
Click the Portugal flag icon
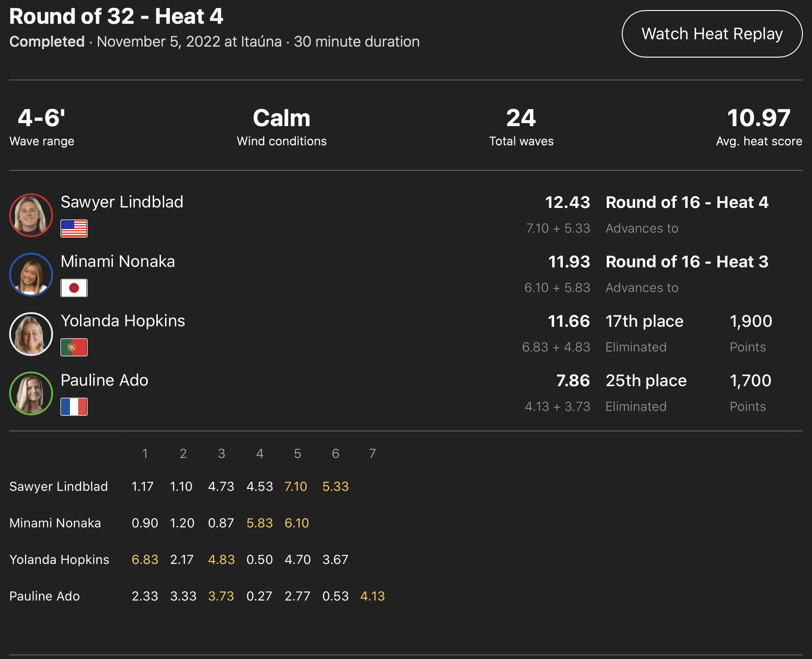[x=74, y=347]
